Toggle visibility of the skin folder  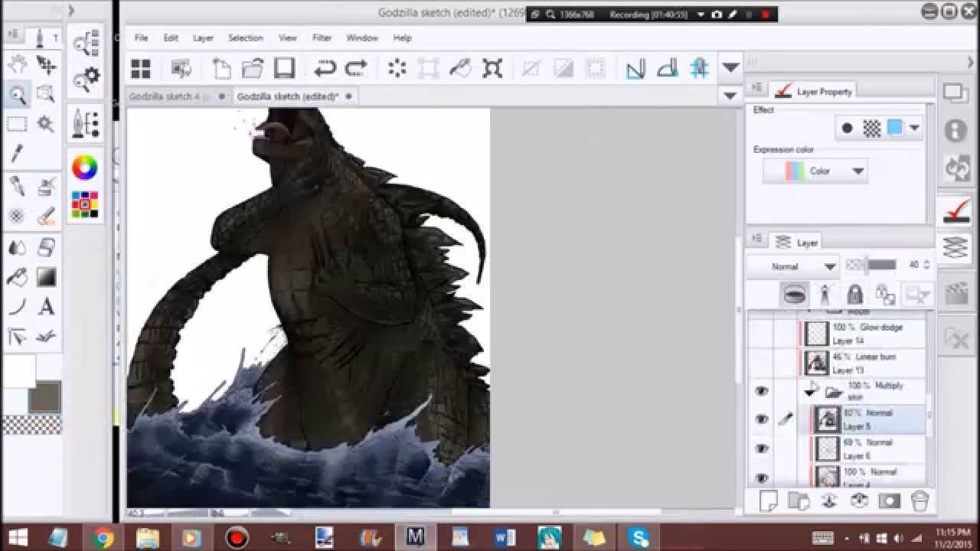click(x=761, y=391)
